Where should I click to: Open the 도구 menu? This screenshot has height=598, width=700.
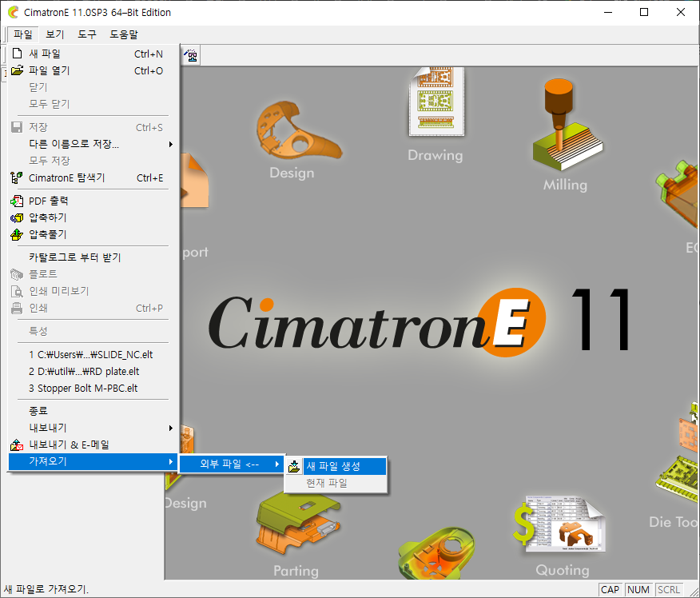tap(87, 34)
